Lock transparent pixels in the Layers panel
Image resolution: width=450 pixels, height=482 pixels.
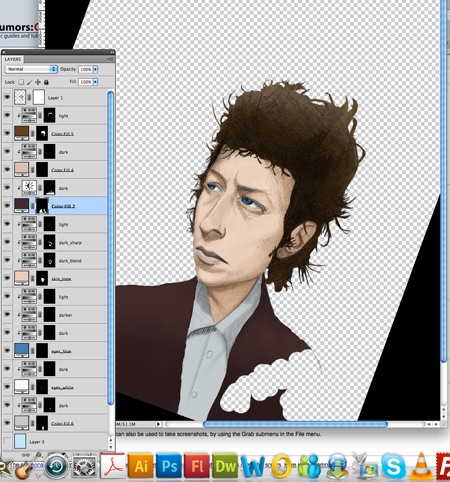[x=21, y=82]
